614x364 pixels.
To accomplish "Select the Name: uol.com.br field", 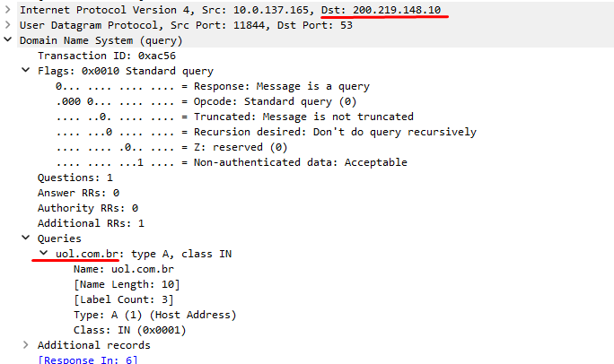I will [x=124, y=269].
